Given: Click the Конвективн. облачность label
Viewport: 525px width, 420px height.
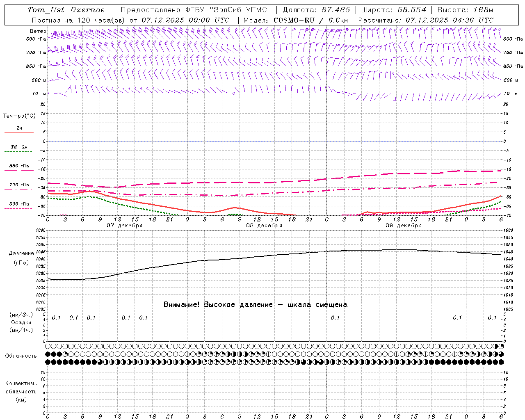Looking at the screenshot, I should click(21, 388).
